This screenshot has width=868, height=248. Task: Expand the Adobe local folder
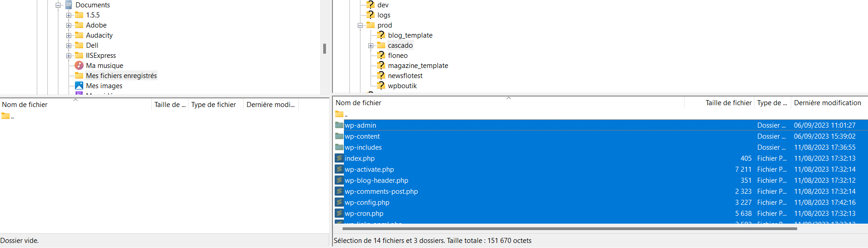pos(69,25)
